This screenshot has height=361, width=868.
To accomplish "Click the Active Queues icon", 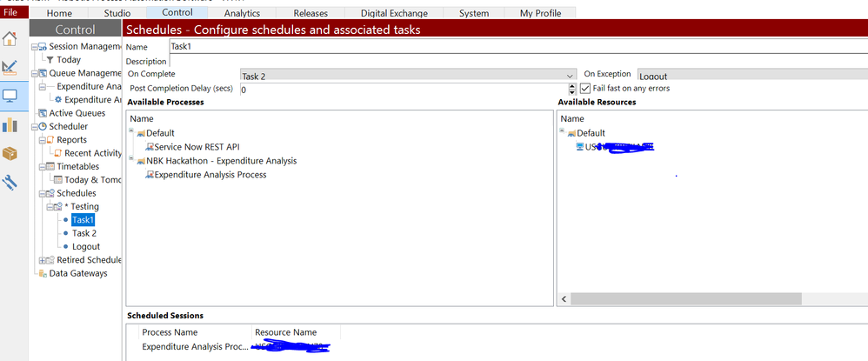I will point(43,113).
